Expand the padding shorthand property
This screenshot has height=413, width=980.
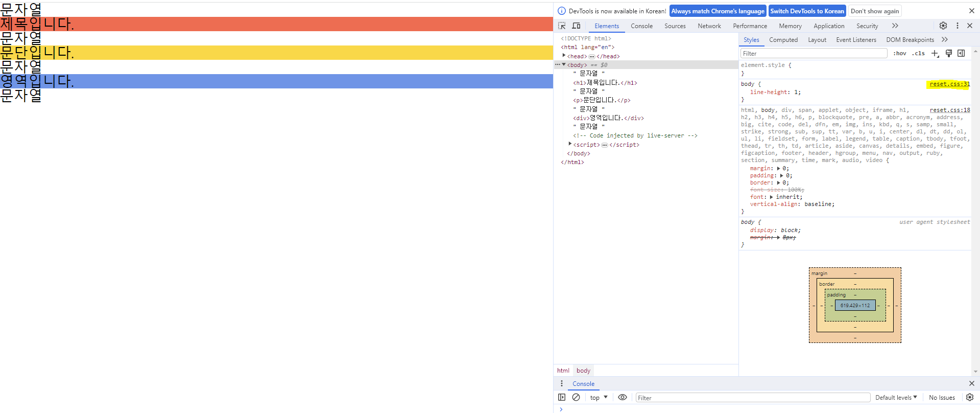tap(781, 175)
